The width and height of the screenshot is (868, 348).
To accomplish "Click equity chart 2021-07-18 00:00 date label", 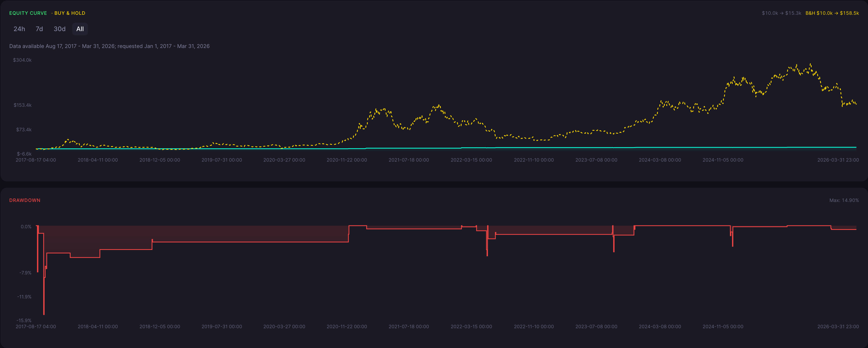I will pyautogui.click(x=409, y=160).
